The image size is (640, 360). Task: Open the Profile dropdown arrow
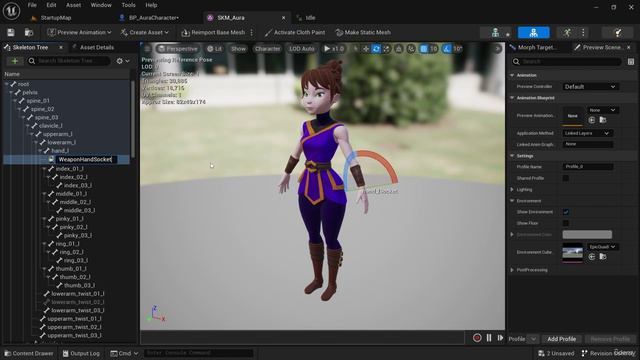[x=533, y=339]
